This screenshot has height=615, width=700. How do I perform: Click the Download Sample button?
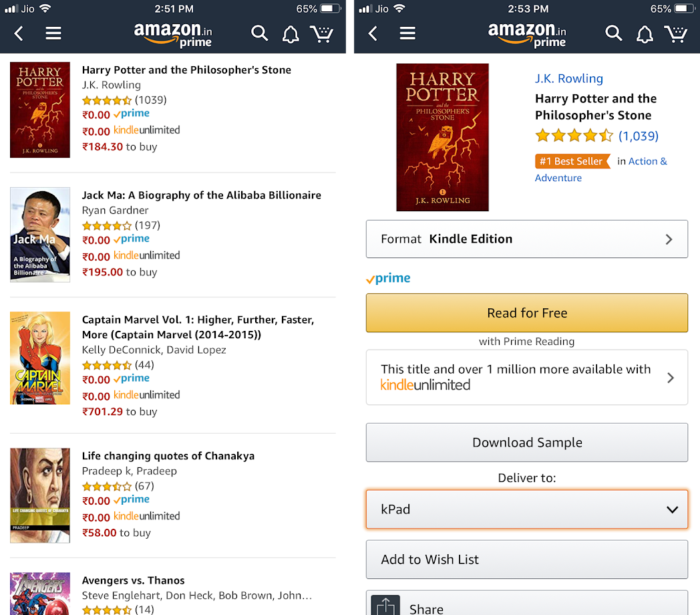(x=526, y=443)
